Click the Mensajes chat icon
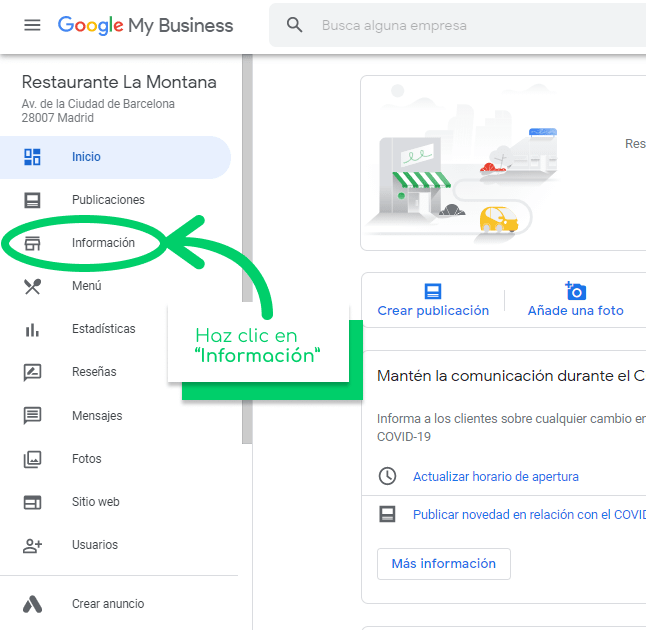The image size is (646, 630). click(32, 416)
